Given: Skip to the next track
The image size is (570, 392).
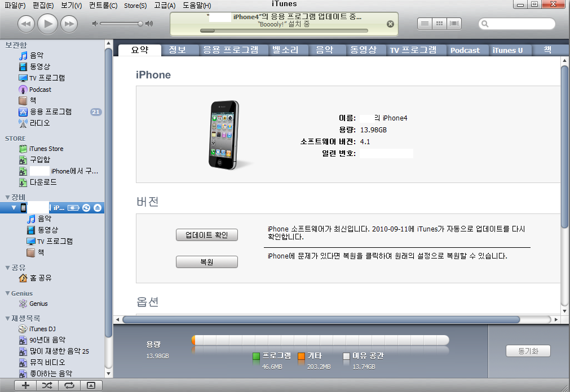Looking at the screenshot, I should pos(69,24).
